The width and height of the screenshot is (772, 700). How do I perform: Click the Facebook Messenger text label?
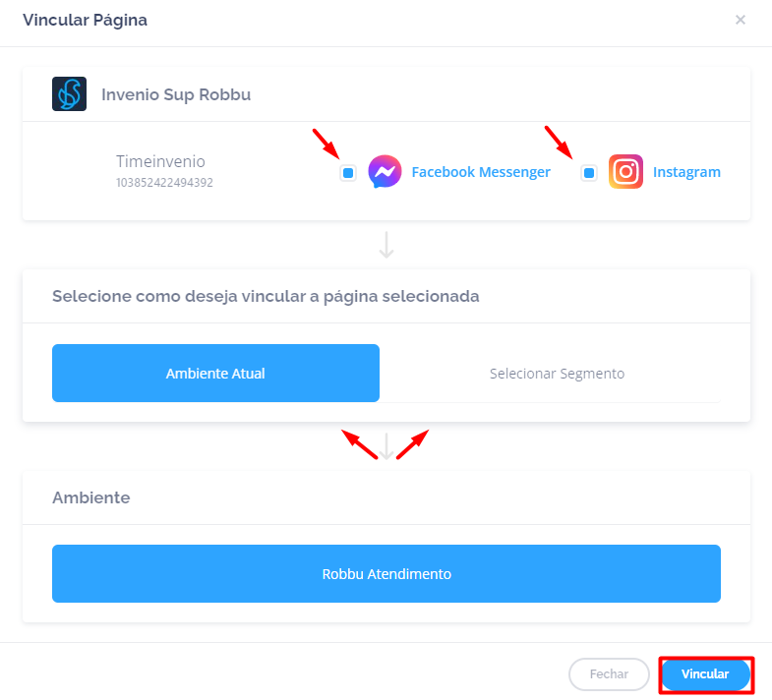tap(481, 172)
